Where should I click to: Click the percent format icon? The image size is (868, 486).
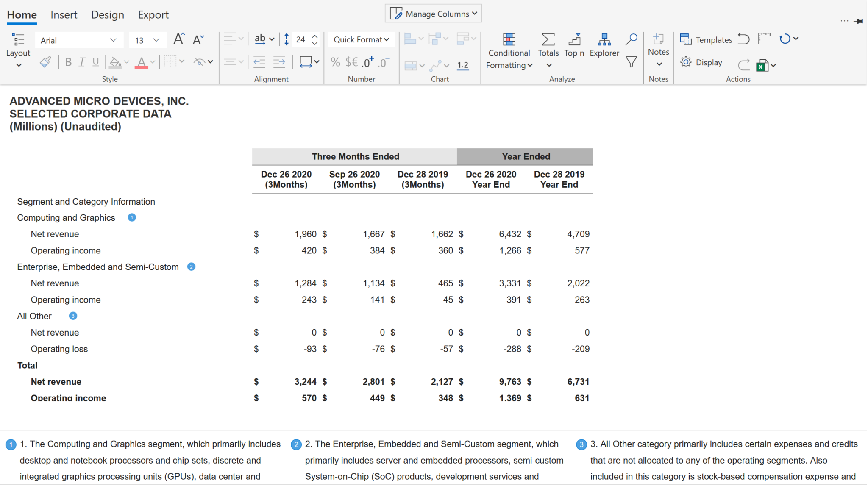pos(335,62)
